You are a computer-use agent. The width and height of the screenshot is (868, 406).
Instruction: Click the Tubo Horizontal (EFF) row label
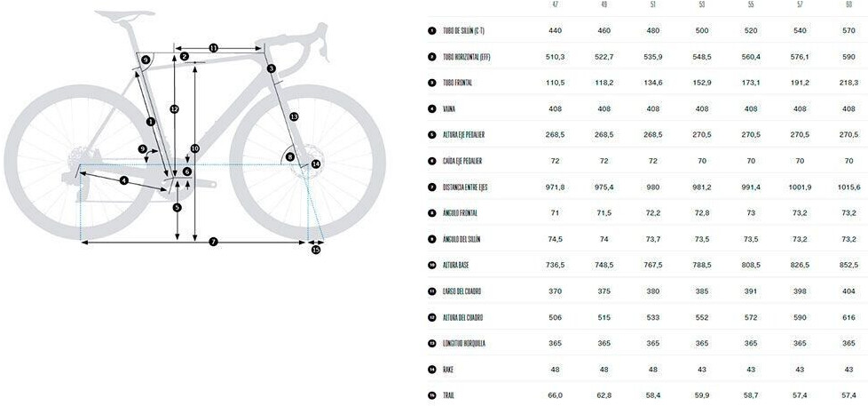tap(467, 56)
